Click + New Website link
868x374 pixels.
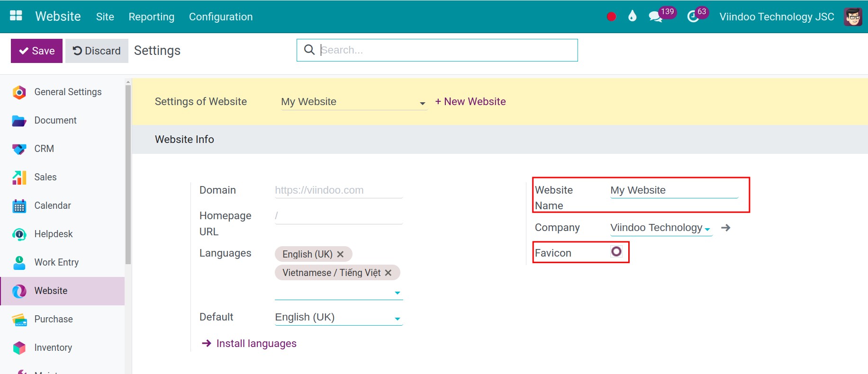coord(470,101)
